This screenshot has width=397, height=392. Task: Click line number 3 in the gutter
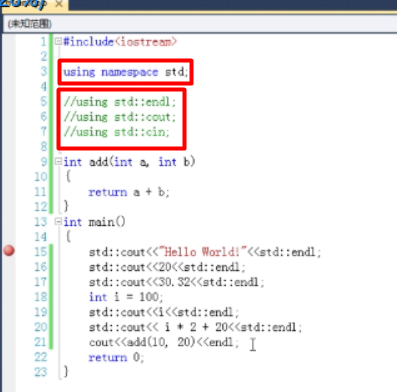click(x=44, y=71)
